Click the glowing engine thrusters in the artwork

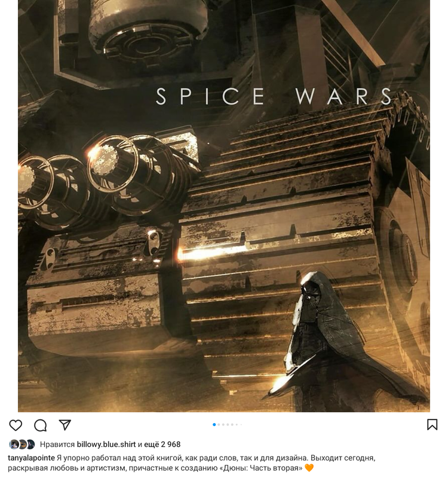100,177
